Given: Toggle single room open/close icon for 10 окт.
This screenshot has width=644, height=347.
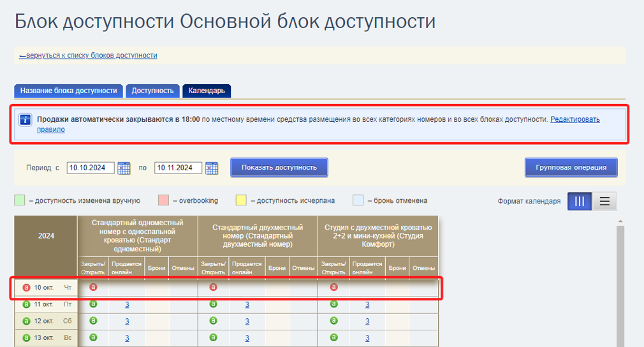Looking at the screenshot, I should pyautogui.click(x=93, y=287).
